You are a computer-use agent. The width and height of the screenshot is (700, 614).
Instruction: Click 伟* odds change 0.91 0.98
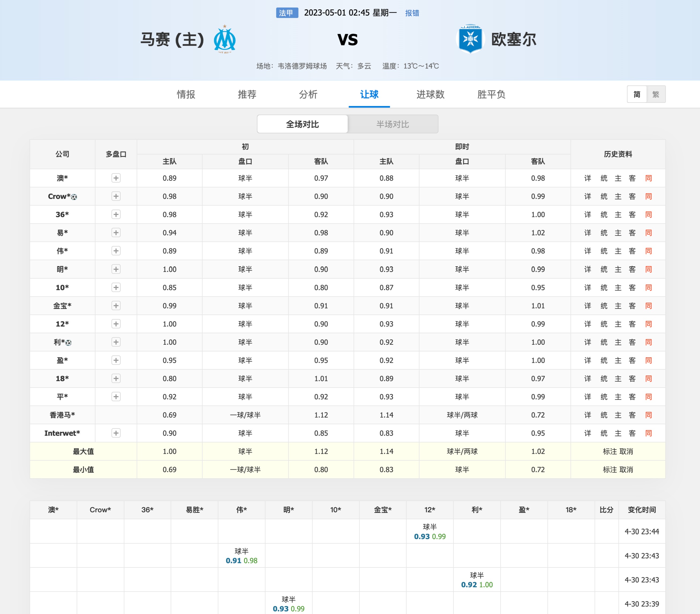242,561
